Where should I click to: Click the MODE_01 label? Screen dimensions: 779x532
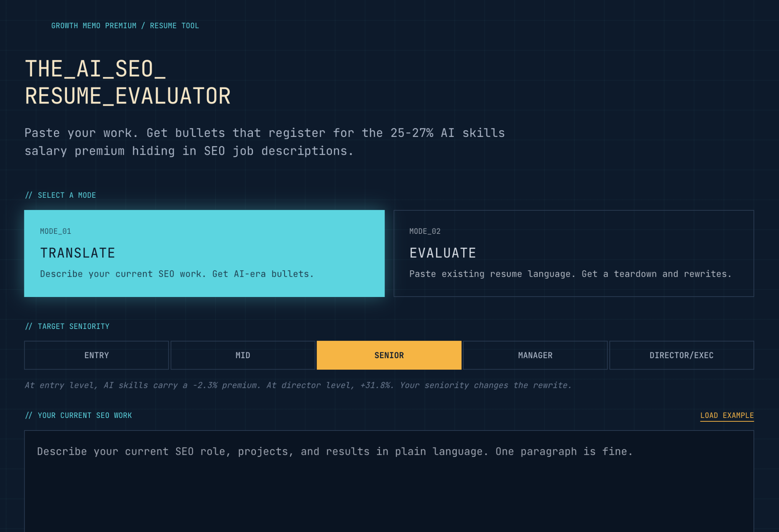(x=56, y=231)
